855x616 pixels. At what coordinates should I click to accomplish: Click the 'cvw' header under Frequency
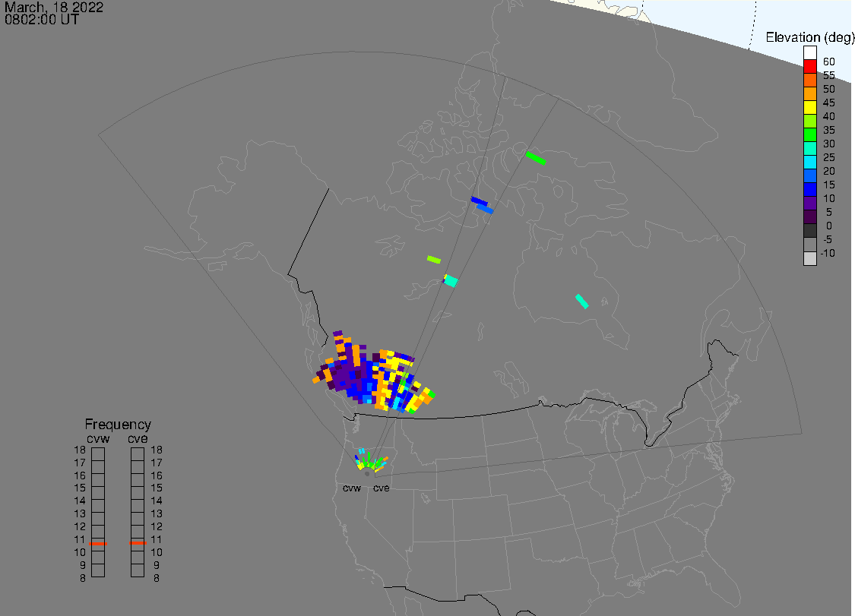[98, 439]
